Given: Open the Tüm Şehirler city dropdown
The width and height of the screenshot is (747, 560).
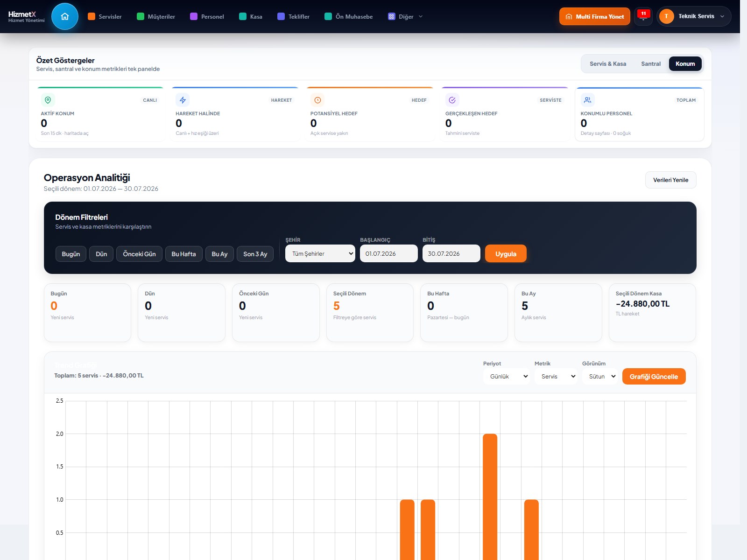Looking at the screenshot, I should tap(320, 253).
